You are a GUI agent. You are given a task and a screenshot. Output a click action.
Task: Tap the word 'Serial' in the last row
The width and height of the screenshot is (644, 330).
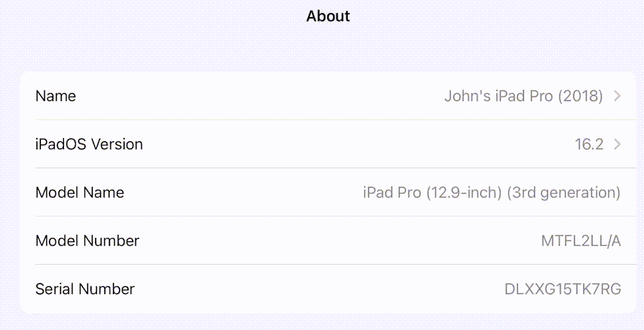pyautogui.click(x=55, y=289)
